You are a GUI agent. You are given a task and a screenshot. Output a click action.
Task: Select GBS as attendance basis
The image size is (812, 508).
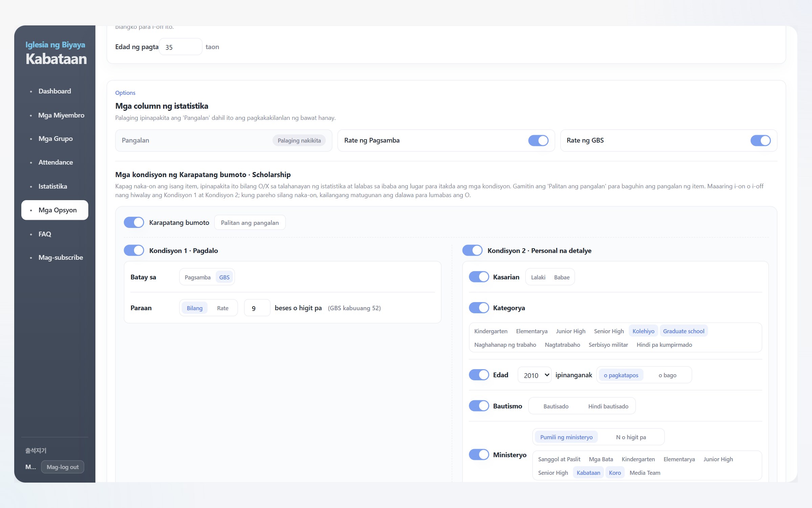[x=224, y=277]
